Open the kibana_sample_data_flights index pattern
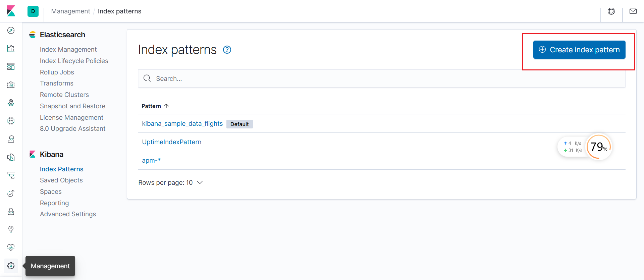644x280 pixels. (x=182, y=123)
